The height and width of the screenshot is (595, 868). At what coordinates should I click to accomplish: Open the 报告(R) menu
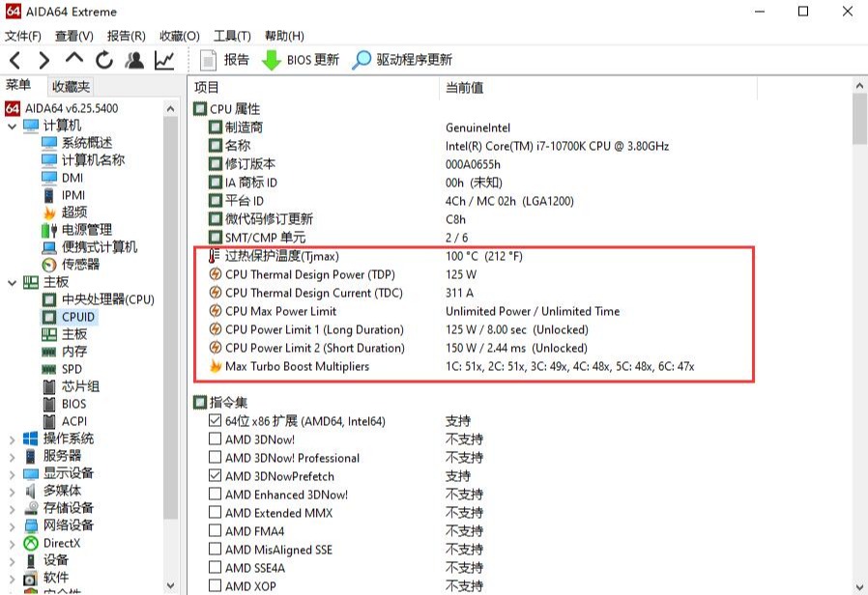(x=127, y=36)
